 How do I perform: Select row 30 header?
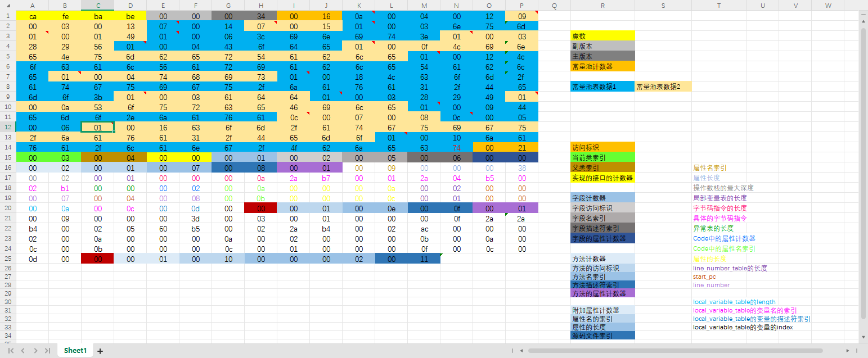point(8,302)
